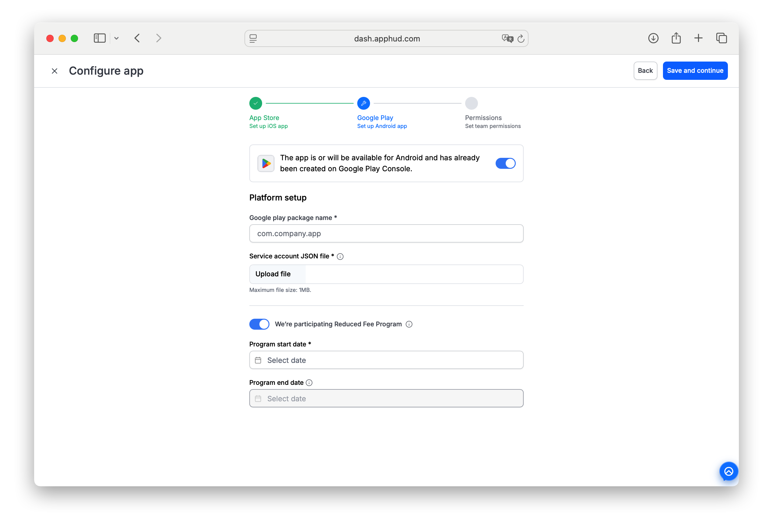Image resolution: width=773 pixels, height=532 pixels.
Task: Show the tab overview
Action: pos(721,38)
